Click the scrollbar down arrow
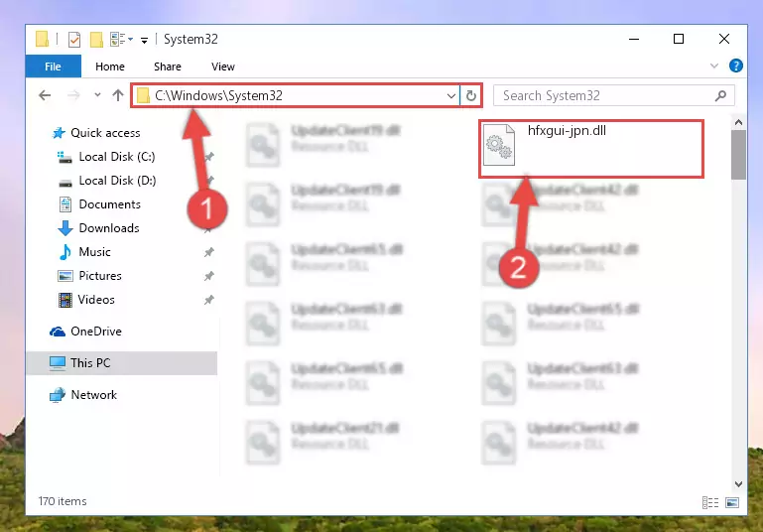This screenshot has width=763, height=532. coord(738,483)
